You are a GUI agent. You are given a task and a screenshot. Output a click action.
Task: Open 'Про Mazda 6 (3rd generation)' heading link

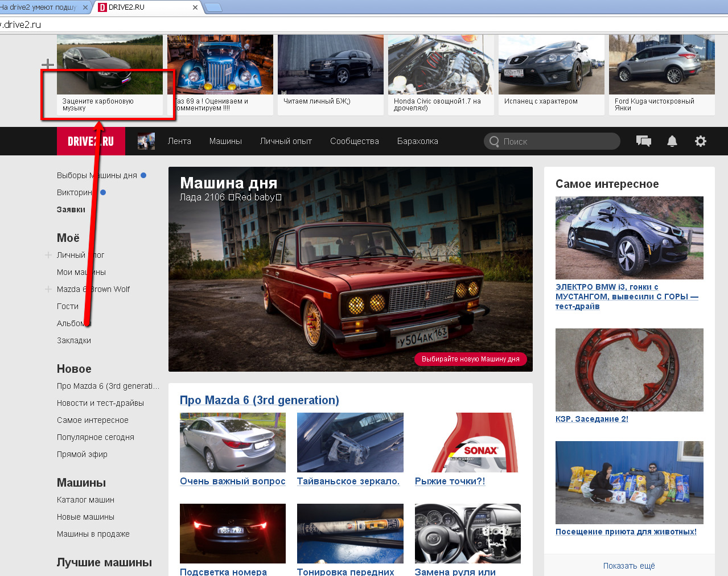coord(260,400)
